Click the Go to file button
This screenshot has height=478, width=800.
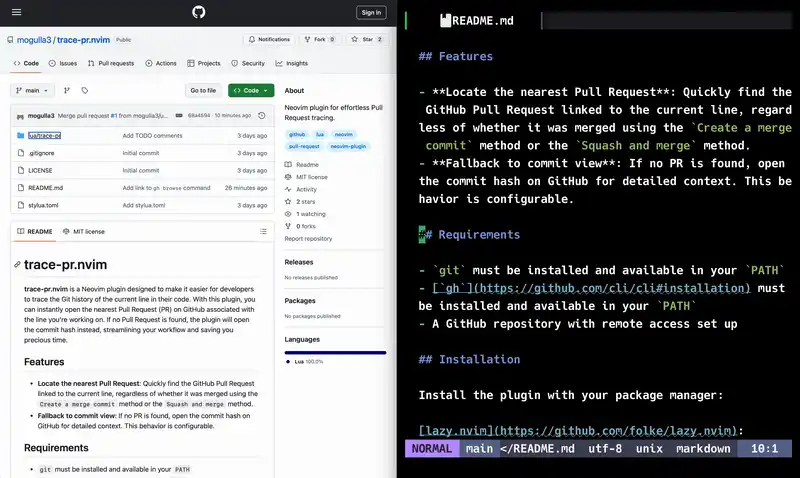(x=203, y=90)
